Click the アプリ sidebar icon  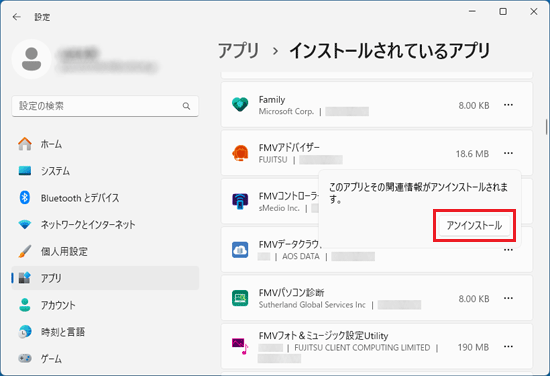[25, 278]
